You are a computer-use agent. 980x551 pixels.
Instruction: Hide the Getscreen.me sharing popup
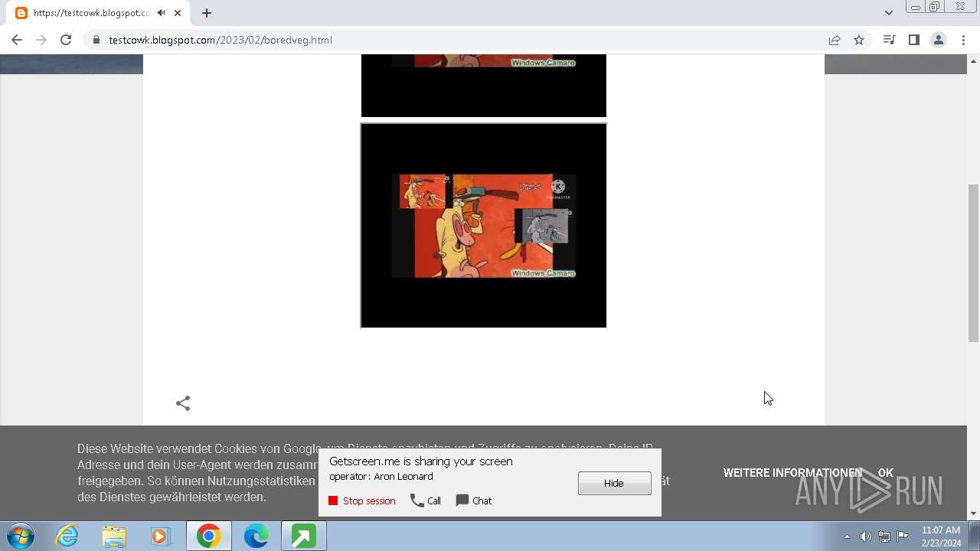tap(615, 483)
